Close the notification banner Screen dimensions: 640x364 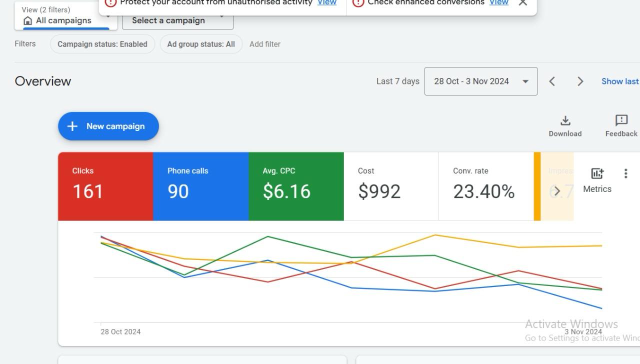(523, 3)
